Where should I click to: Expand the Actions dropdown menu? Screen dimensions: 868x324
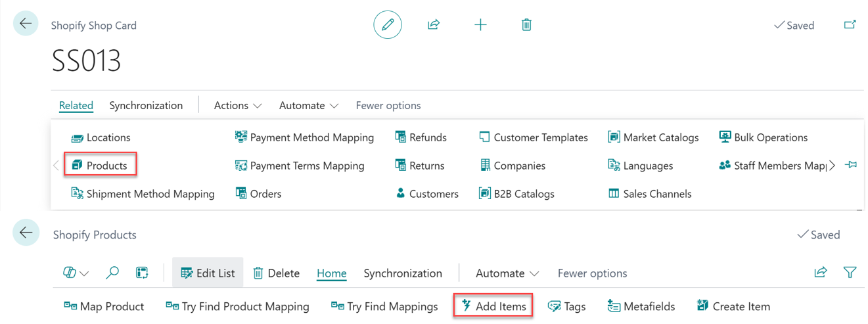(x=238, y=105)
